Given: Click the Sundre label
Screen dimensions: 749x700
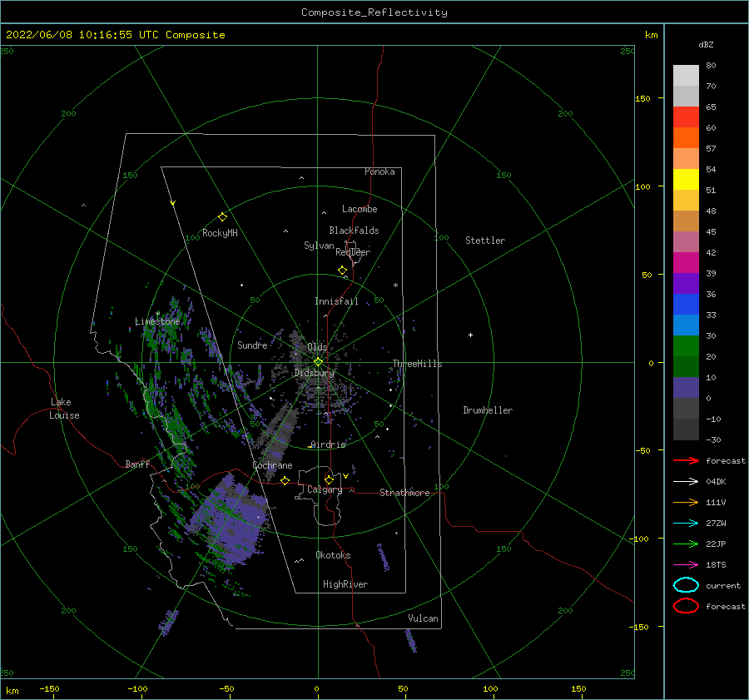Looking at the screenshot, I should pyautogui.click(x=252, y=345).
